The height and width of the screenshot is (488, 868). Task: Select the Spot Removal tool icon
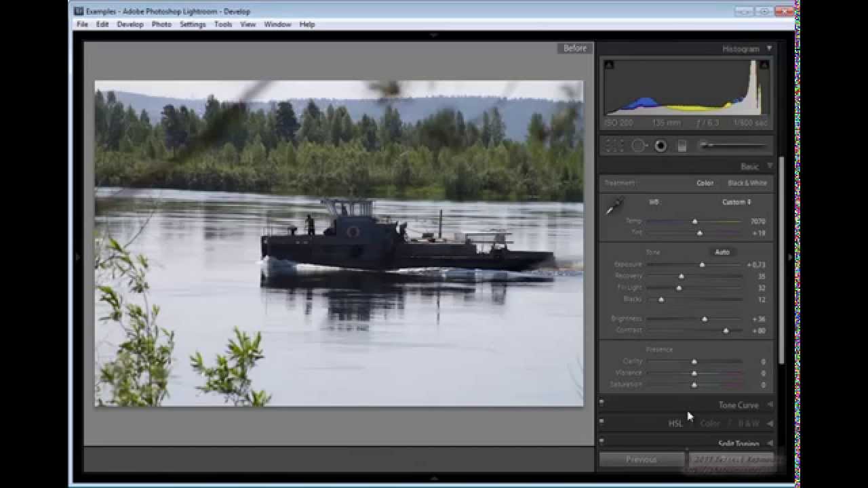638,146
